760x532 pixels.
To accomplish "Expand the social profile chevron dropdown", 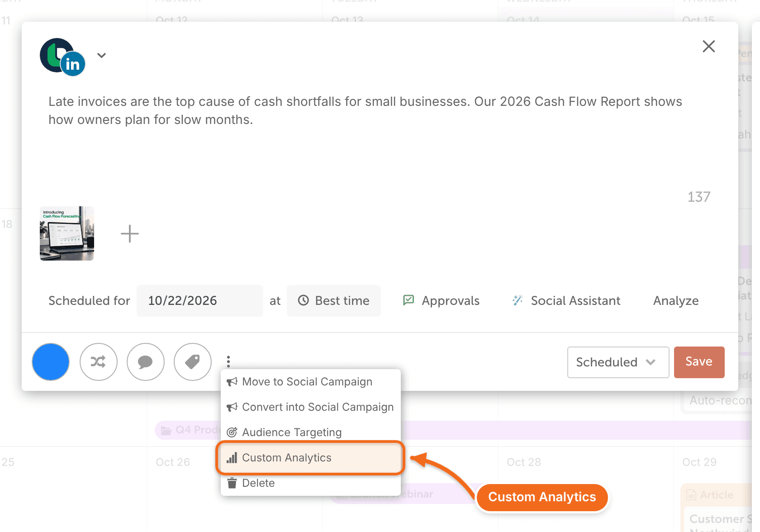I will tap(102, 55).
